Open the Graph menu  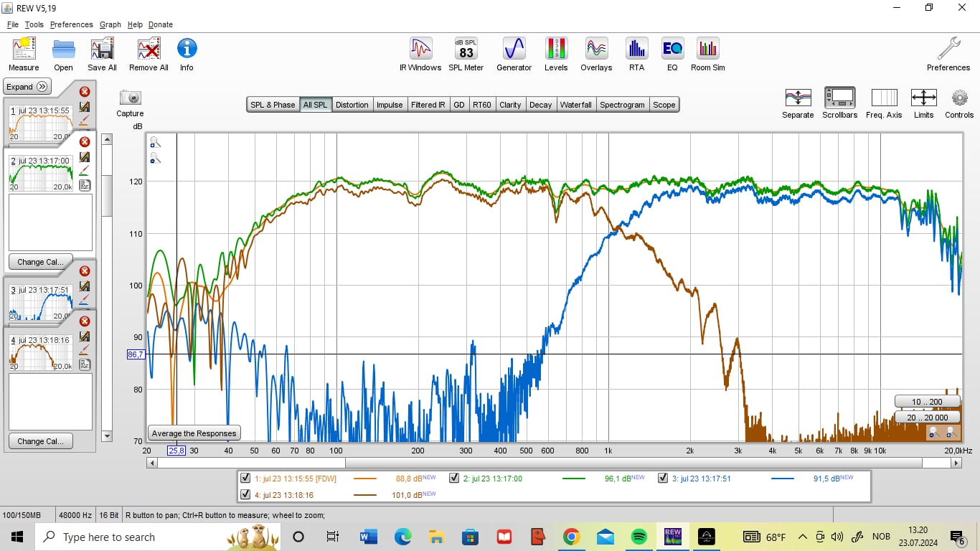[110, 24]
